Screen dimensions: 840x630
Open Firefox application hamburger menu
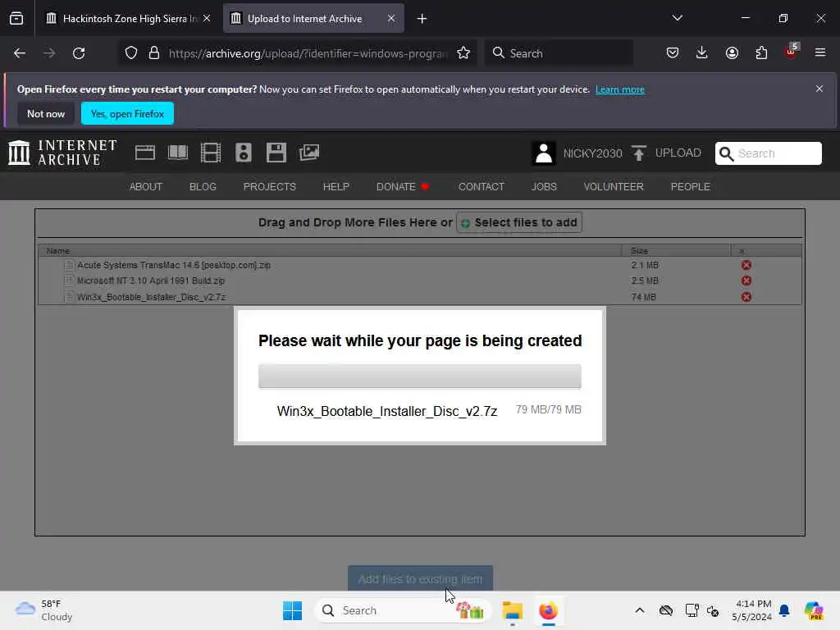pyautogui.click(x=820, y=52)
